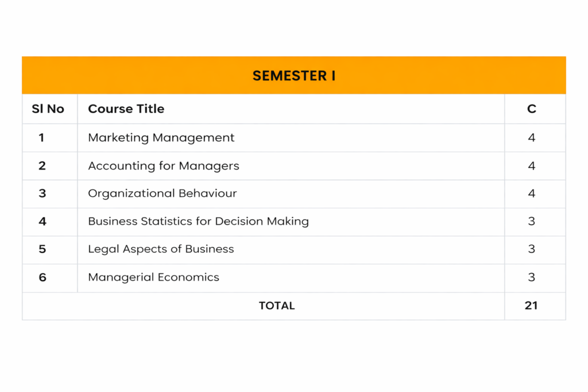This screenshot has width=588, height=392.
Task: Click the Course Title column header
Action: point(126,109)
